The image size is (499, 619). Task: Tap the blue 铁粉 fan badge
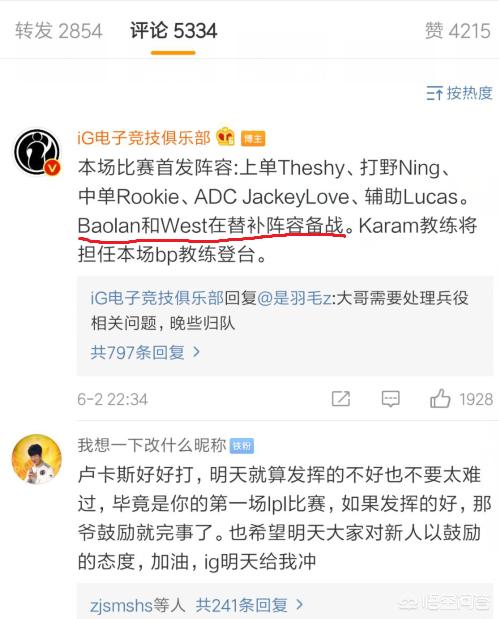pyautogui.click(x=242, y=446)
